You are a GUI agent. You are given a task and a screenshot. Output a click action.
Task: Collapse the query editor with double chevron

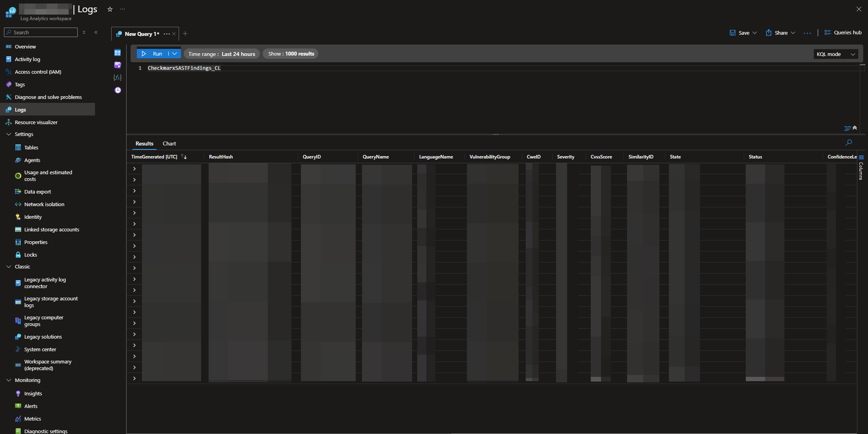click(855, 128)
